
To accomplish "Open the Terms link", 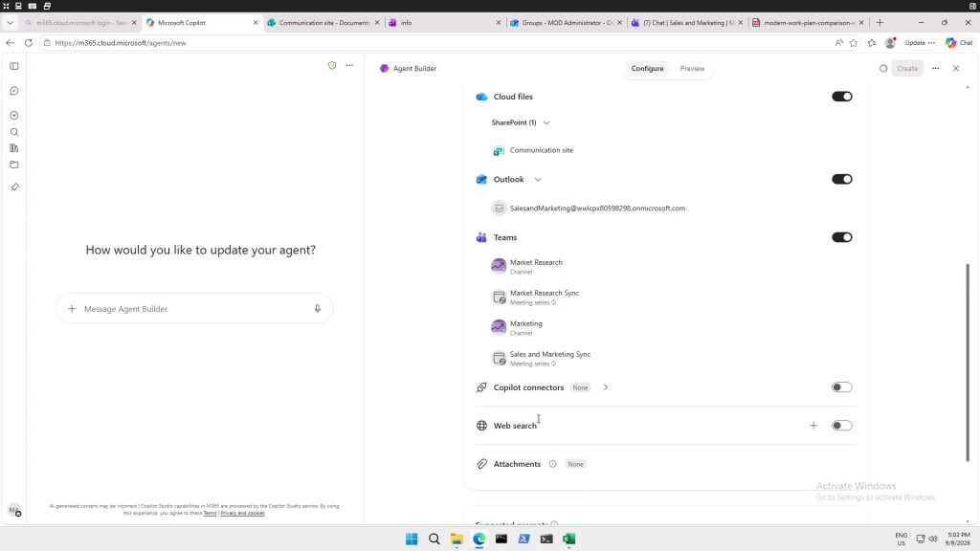I will pos(210,514).
